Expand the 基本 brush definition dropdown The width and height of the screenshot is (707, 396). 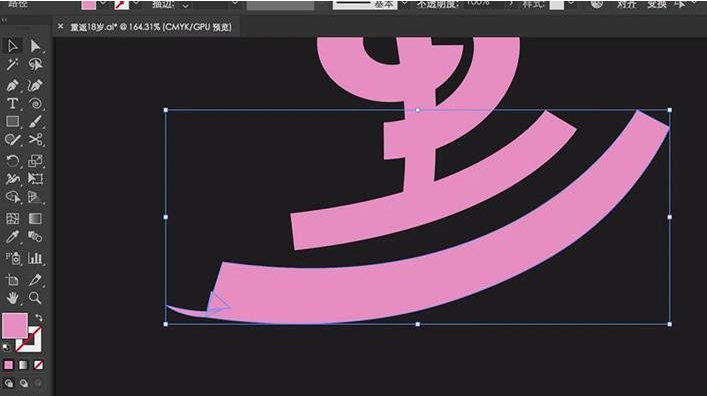pyautogui.click(x=404, y=4)
